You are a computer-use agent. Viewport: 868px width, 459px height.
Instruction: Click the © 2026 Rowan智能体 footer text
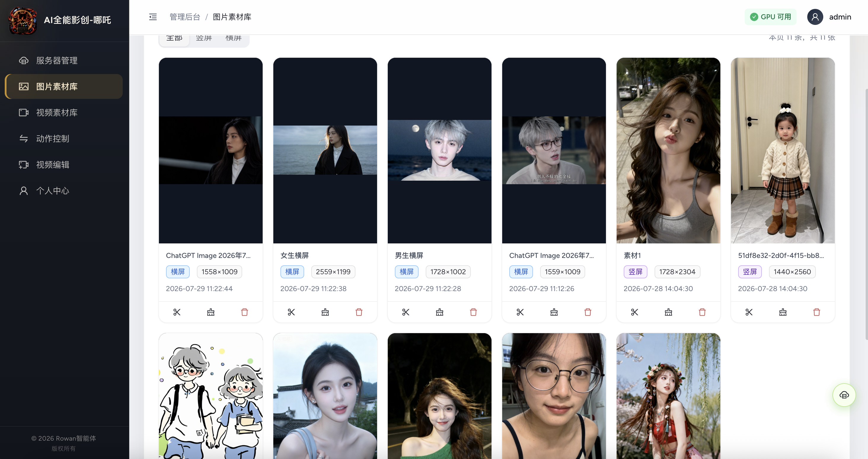[64, 439]
